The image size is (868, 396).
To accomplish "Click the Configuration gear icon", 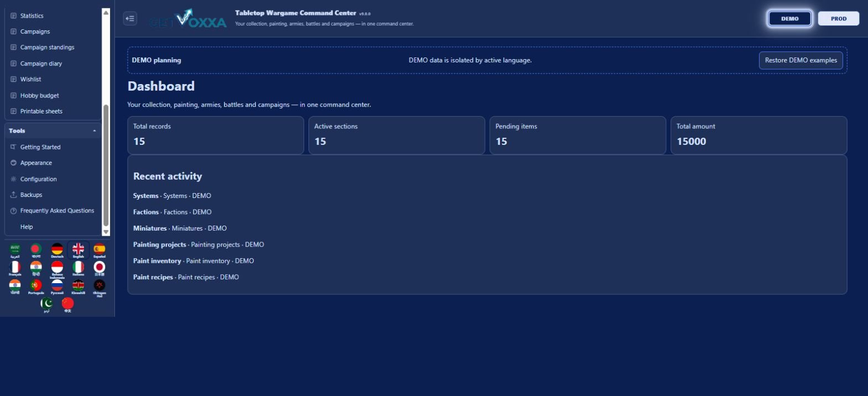I will tap(13, 179).
